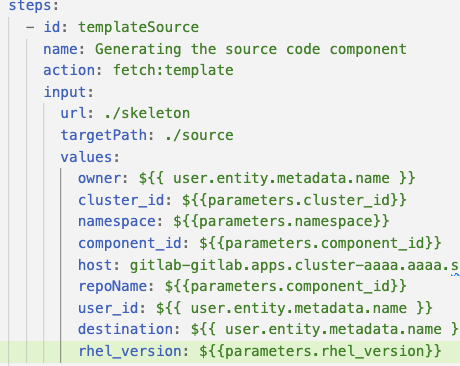This screenshot has height=366, width=460.
Task: Click the 'input' key
Action: pyautogui.click(x=65, y=92)
